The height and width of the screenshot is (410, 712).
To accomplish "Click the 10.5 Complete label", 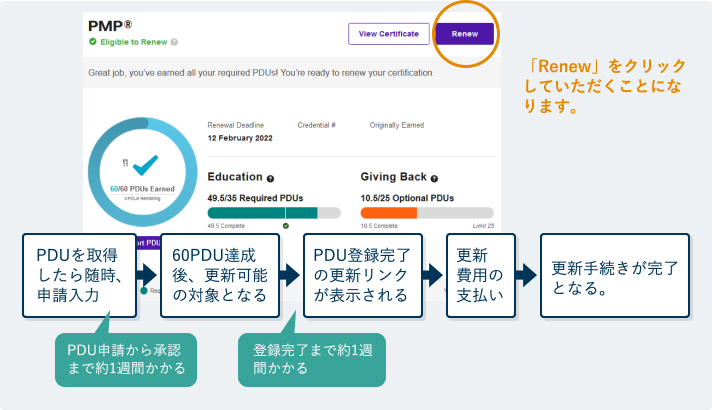I will (379, 226).
